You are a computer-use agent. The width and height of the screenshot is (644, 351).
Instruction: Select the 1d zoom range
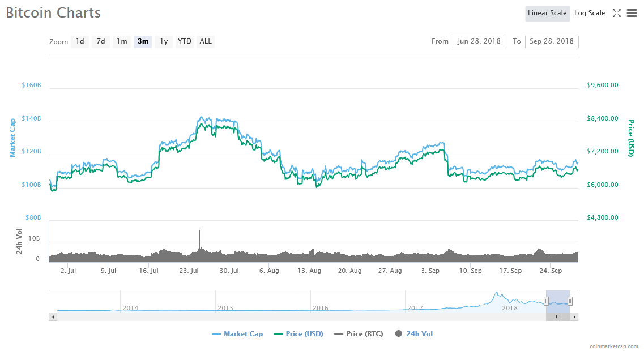point(80,41)
